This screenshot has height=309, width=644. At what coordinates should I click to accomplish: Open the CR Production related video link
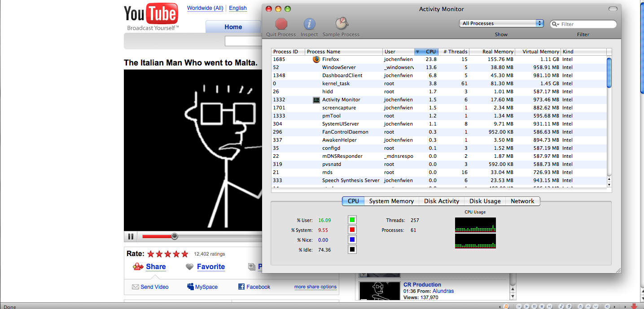(x=422, y=285)
